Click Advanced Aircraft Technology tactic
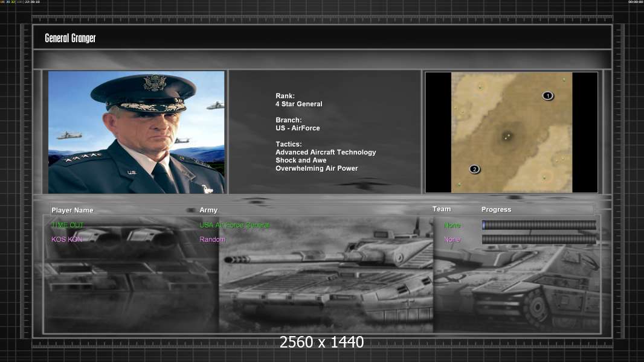The height and width of the screenshot is (362, 644). point(326,152)
